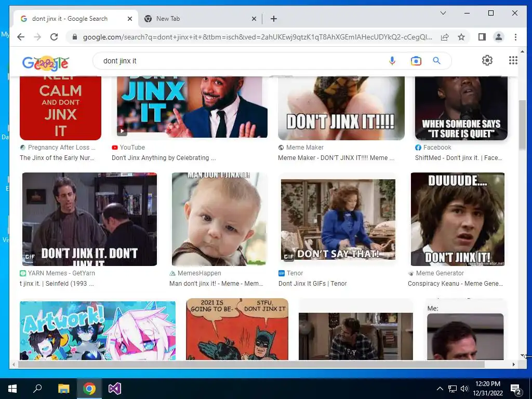Share this page icon in address bar
This screenshot has width=532, height=399.
coord(445,37)
